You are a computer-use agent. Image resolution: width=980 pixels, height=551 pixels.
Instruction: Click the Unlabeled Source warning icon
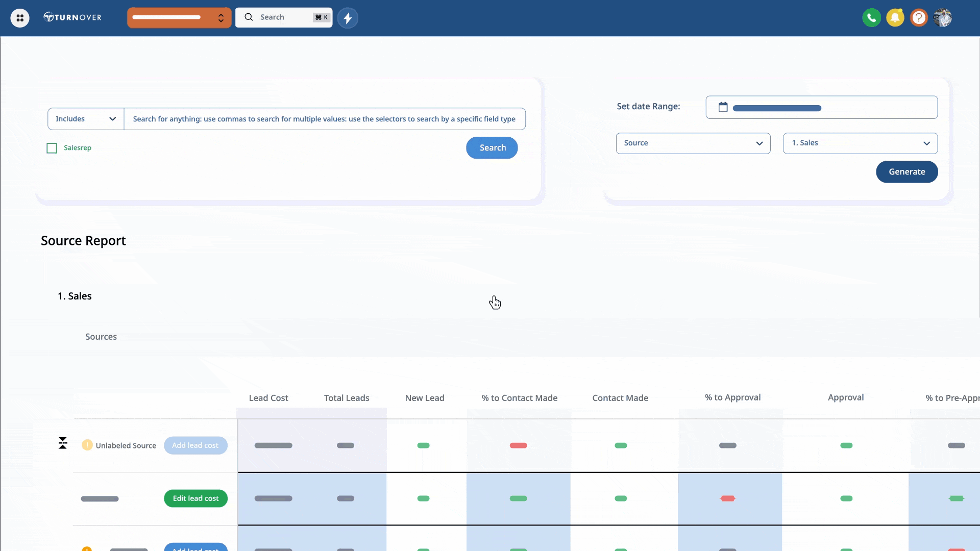pyautogui.click(x=87, y=445)
